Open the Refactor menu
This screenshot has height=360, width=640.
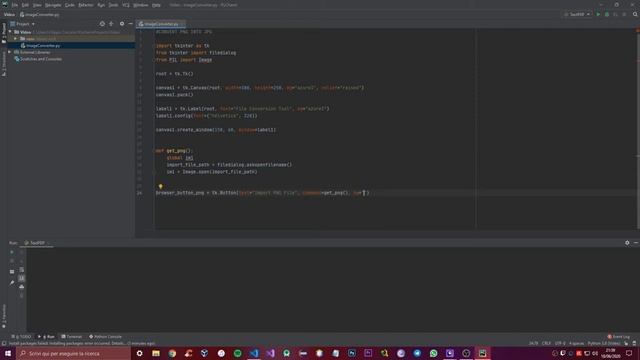pyautogui.click(x=86, y=5)
